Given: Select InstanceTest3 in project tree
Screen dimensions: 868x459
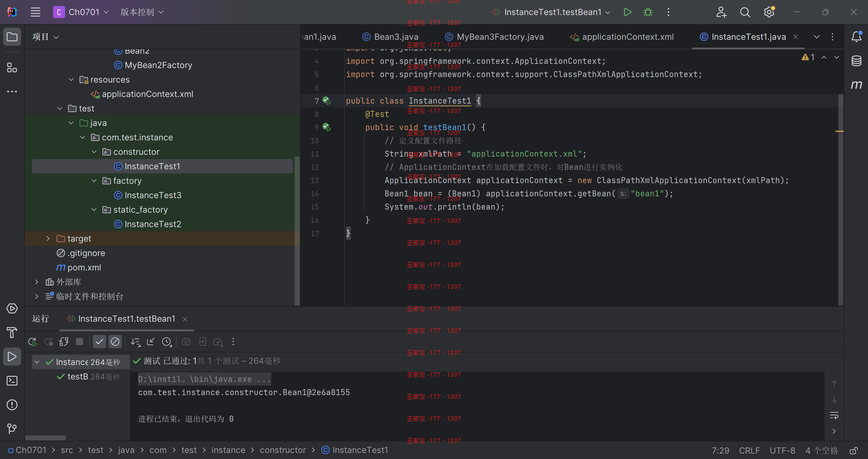Looking at the screenshot, I should tap(153, 195).
